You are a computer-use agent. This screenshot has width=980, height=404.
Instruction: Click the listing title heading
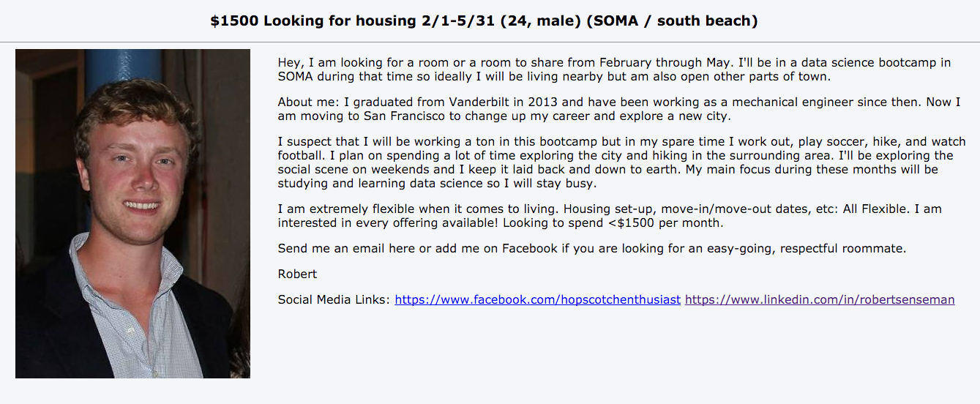point(484,20)
